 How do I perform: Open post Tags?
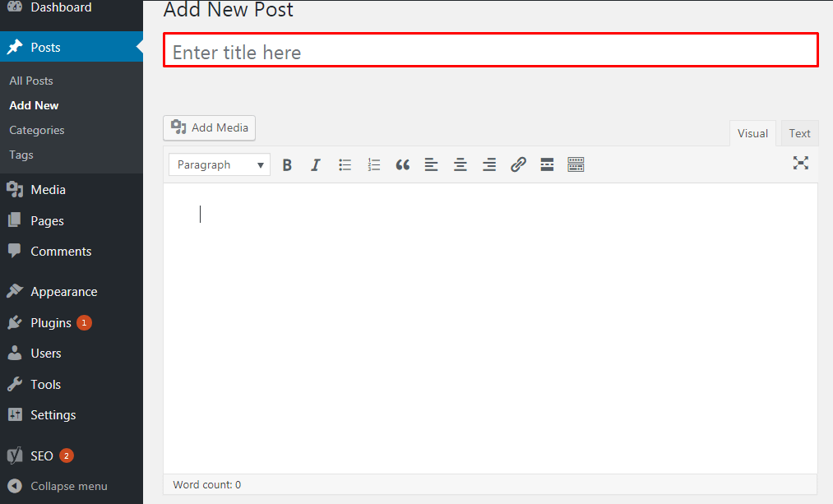[x=21, y=155]
